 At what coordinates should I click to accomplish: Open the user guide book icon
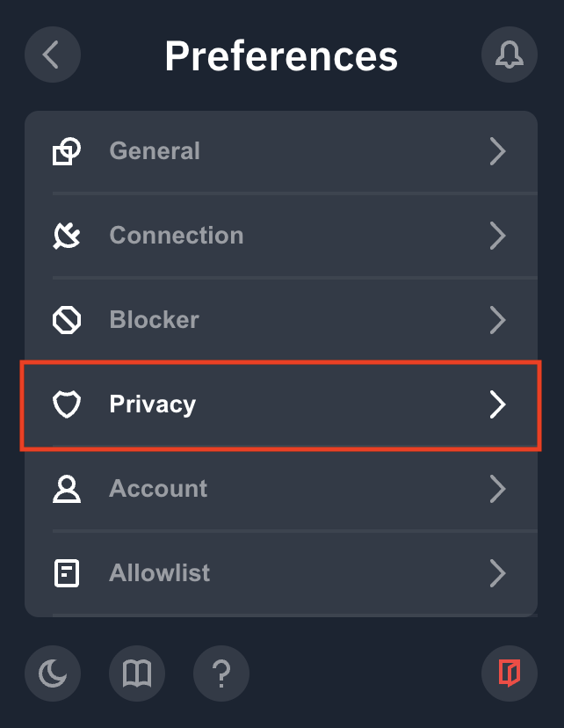click(137, 673)
